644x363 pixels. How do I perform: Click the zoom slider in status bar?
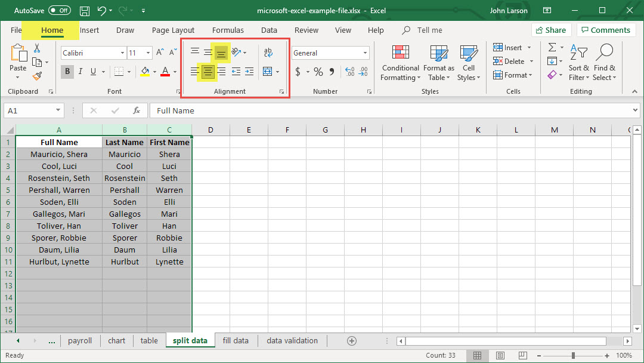(573, 356)
